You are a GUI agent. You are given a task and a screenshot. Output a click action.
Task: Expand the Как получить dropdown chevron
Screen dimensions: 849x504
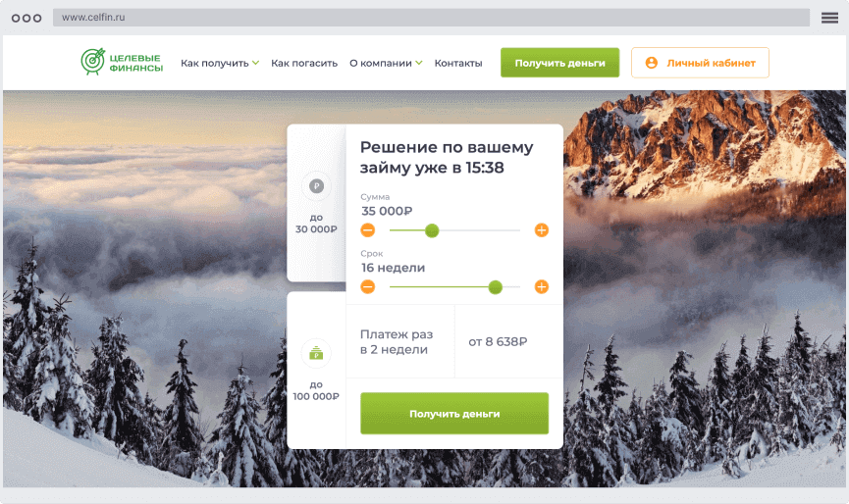coord(255,63)
